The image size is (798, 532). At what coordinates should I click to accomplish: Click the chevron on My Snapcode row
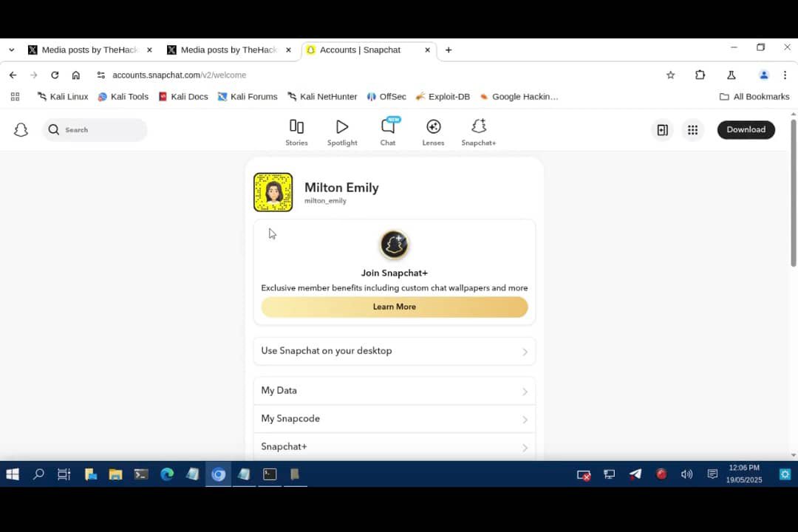click(525, 420)
